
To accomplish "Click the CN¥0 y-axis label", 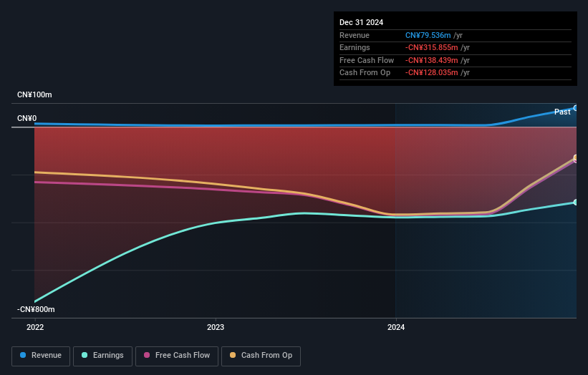I will pyautogui.click(x=27, y=118).
